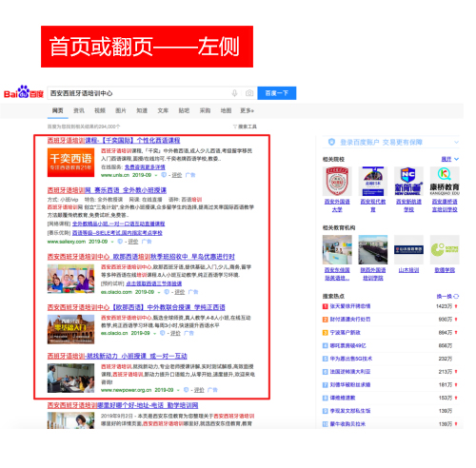Open the hot search ranked 1 at 1423万
Screen dimensions: 476x468
pos(350,306)
